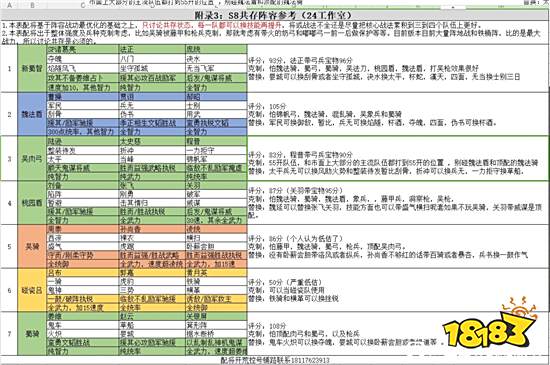The width and height of the screenshot is (550, 365).
Task: Select team name cell 魏法盾
Action: [32, 114]
